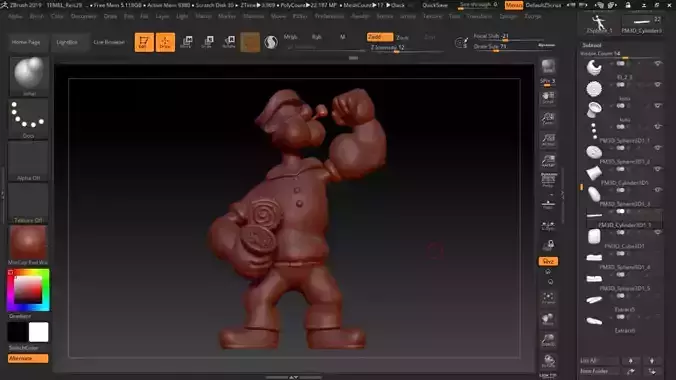The image size is (676, 380).
Task: Toggle Perspective distortion icon
Action: 548,179
